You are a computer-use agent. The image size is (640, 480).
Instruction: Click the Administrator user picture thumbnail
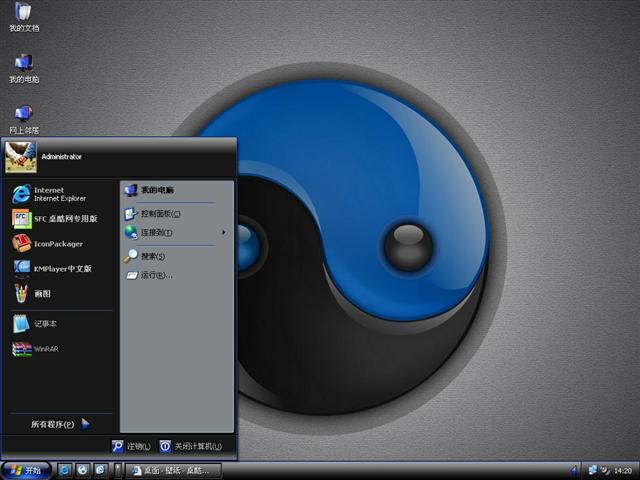coord(20,156)
